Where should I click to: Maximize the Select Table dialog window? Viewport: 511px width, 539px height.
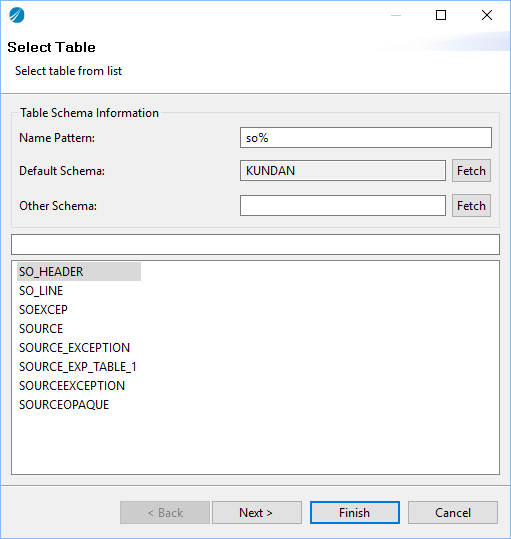coord(441,15)
